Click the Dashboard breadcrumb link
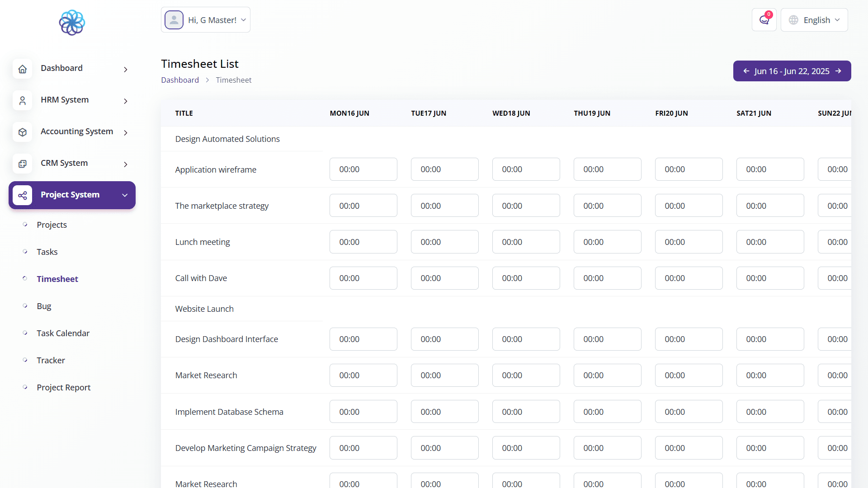This screenshot has width=868, height=488. [180, 80]
